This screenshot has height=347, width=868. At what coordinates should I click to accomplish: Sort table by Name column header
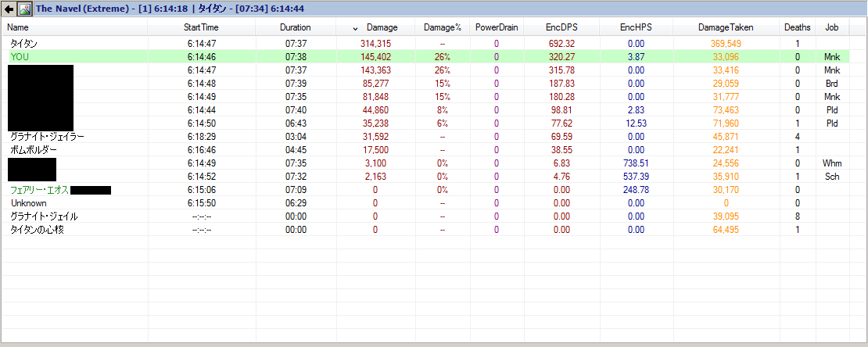[x=74, y=27]
